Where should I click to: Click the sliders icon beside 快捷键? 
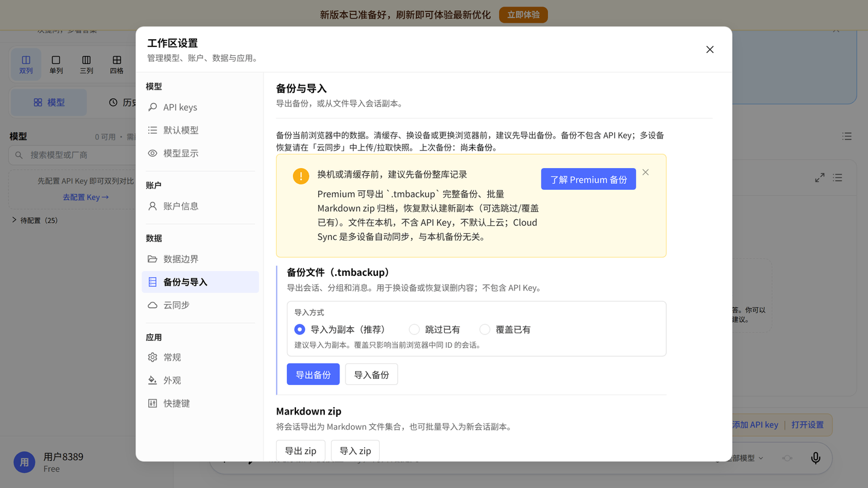153,403
